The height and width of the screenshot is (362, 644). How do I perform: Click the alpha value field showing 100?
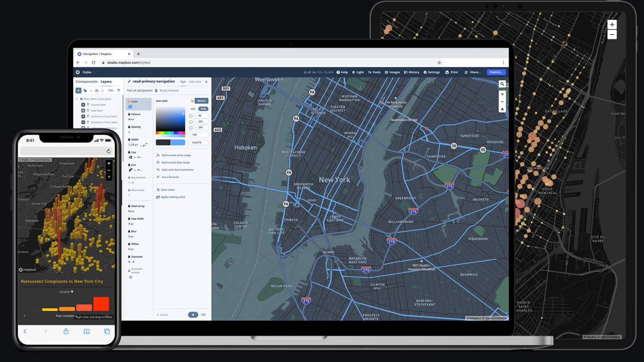(198, 135)
